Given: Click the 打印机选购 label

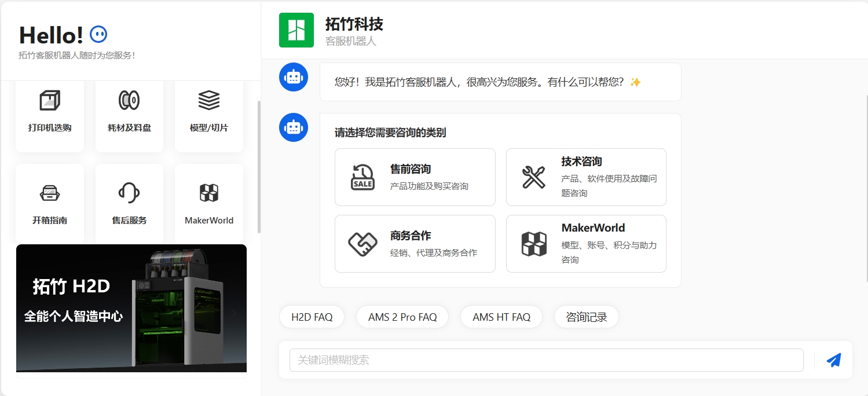Looking at the screenshot, I should pyautogui.click(x=50, y=127).
